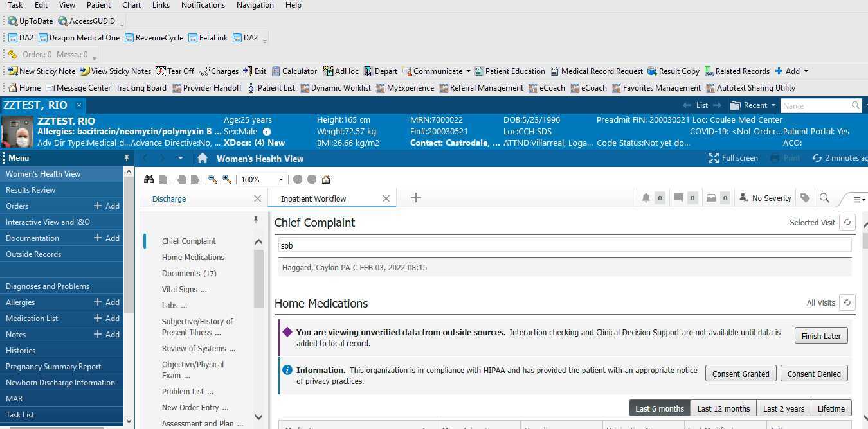The width and height of the screenshot is (868, 429).
Task: Click the Chief Complaint text field
Action: 565,245
